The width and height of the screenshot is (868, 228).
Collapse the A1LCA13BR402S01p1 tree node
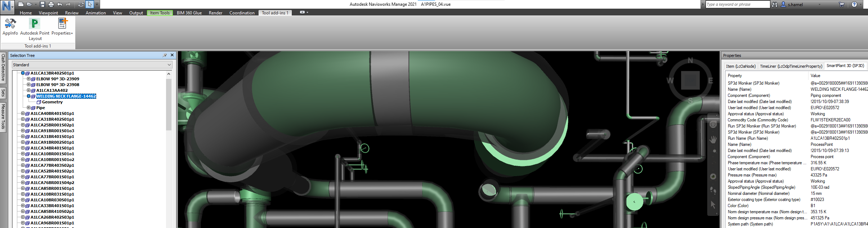click(x=23, y=73)
